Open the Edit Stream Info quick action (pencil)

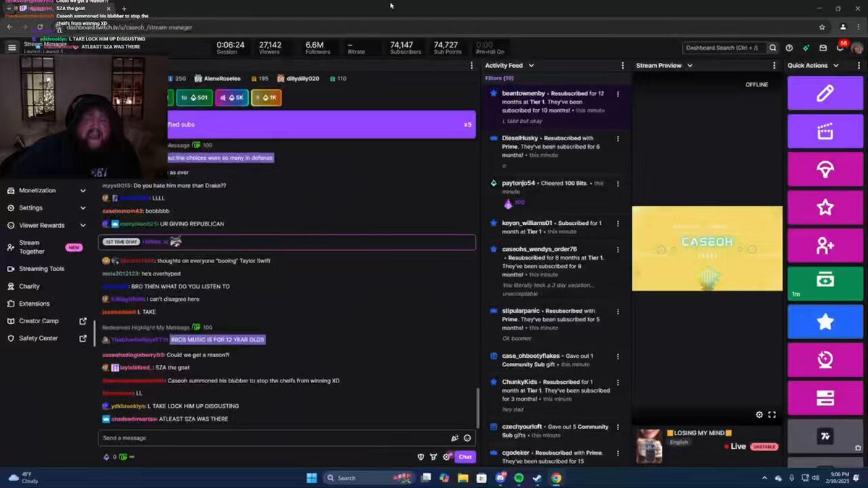coord(825,93)
